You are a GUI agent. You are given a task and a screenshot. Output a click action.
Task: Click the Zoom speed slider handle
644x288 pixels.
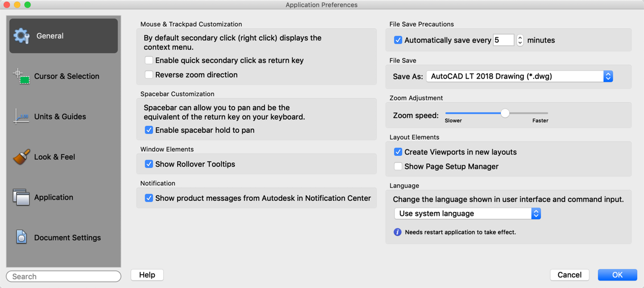pyautogui.click(x=505, y=113)
